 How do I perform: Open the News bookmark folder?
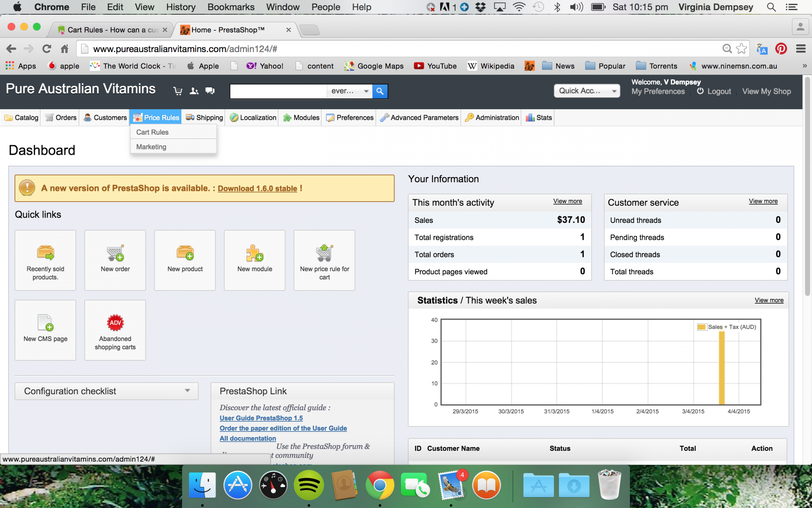(x=558, y=66)
